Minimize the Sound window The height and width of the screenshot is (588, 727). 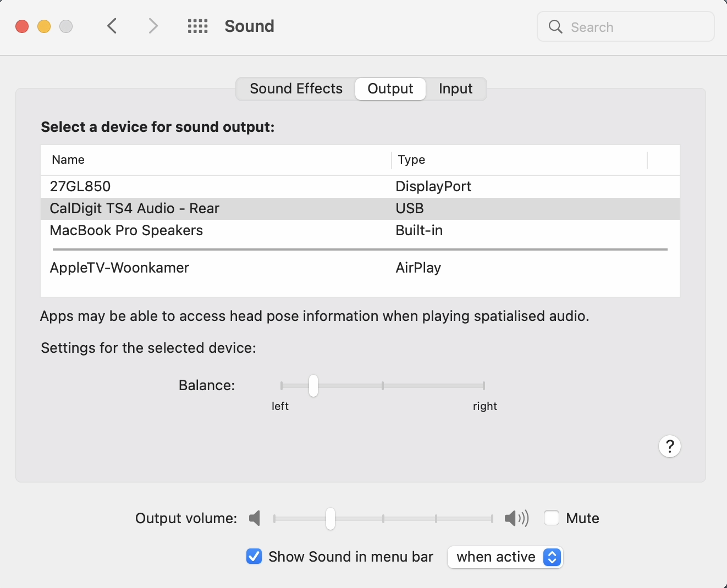point(44,26)
